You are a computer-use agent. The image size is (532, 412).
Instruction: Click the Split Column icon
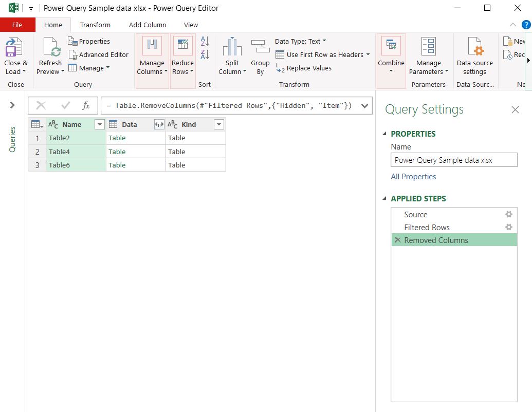[x=232, y=46]
